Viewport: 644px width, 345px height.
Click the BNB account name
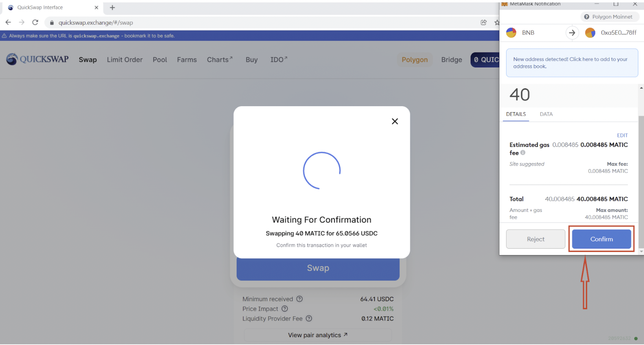click(528, 33)
